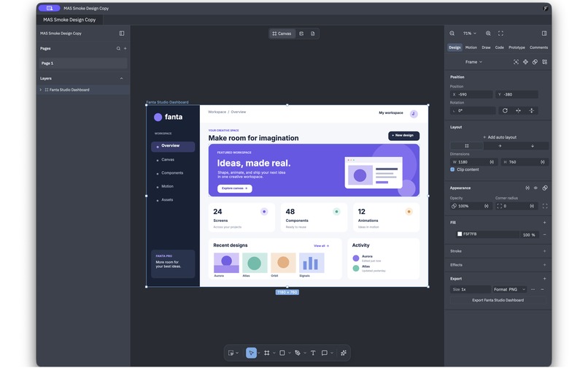Screen dimensions: 588x368
Task: Add an Effect with its plus button
Action: 544,265
